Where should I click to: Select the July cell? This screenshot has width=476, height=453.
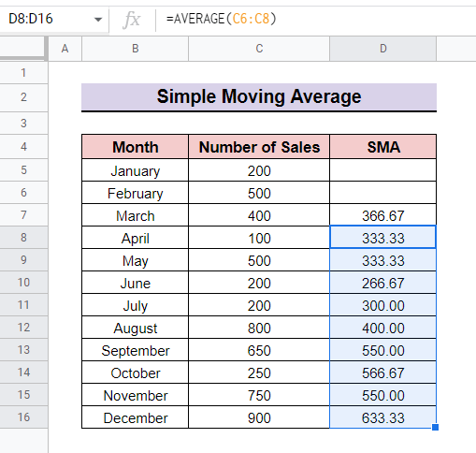point(135,305)
